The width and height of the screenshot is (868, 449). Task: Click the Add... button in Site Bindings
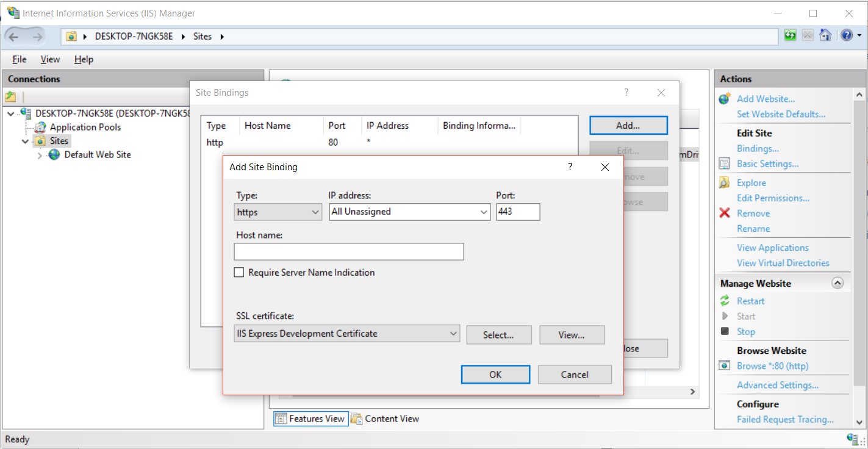pos(628,126)
